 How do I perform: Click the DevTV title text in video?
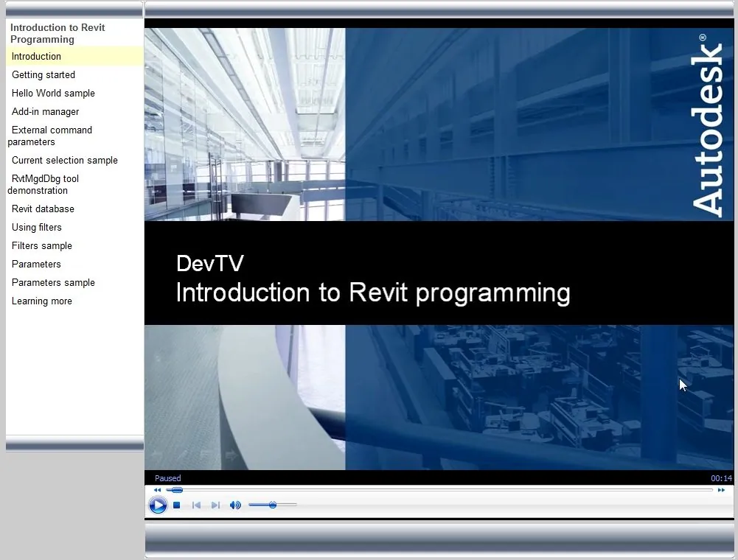click(210, 264)
